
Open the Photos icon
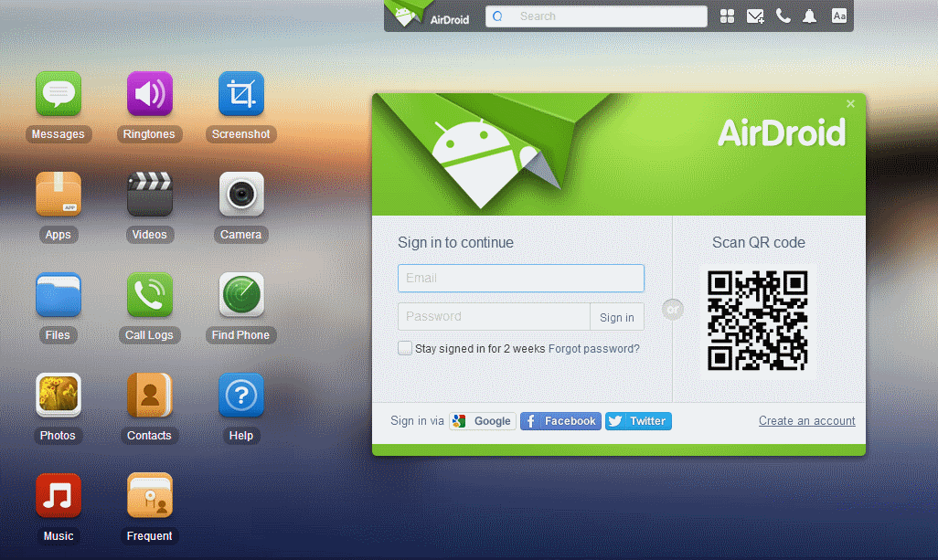coord(58,395)
